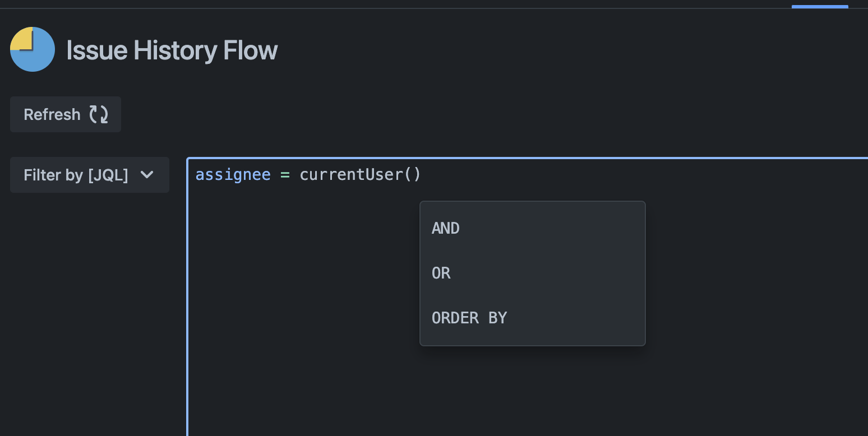
Task: Click the equals operator in the JQL query
Action: 285,175
